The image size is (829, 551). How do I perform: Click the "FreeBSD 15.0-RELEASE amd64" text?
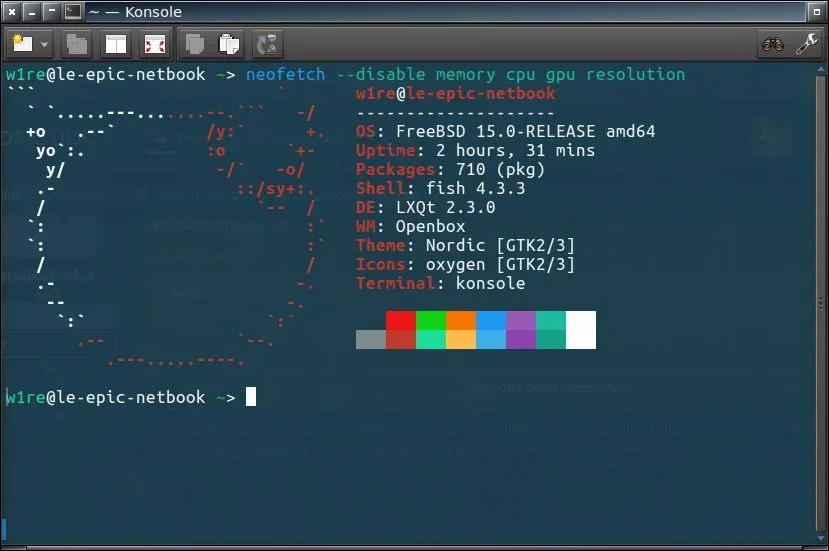526,131
